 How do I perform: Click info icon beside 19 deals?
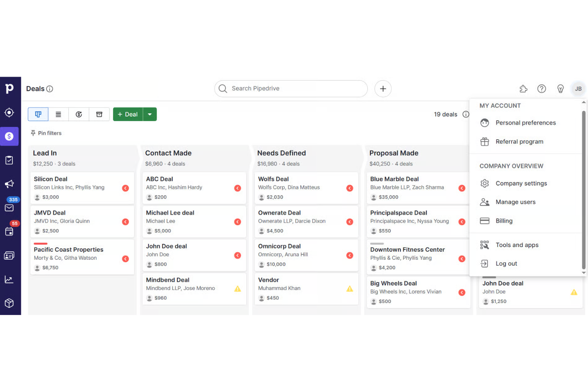(466, 114)
